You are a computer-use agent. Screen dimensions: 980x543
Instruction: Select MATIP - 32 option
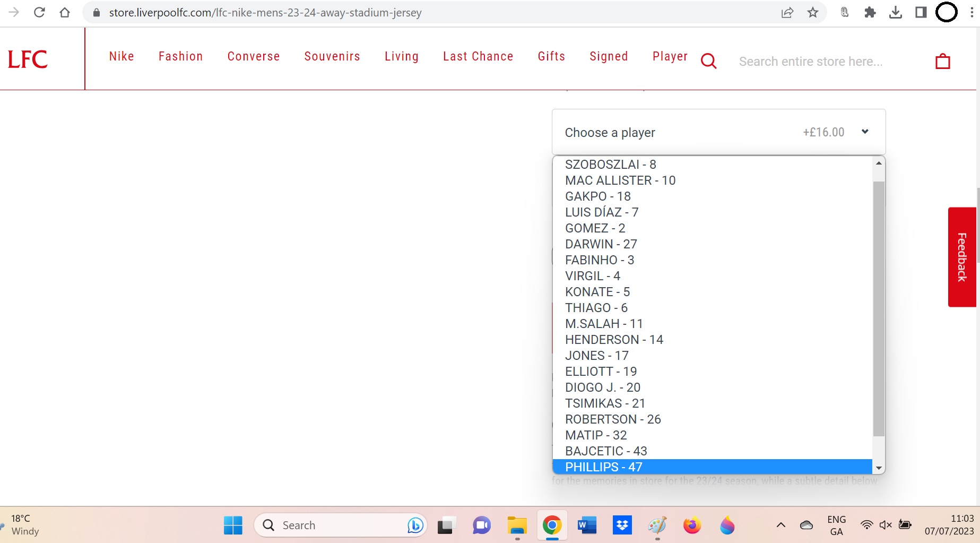713,435
